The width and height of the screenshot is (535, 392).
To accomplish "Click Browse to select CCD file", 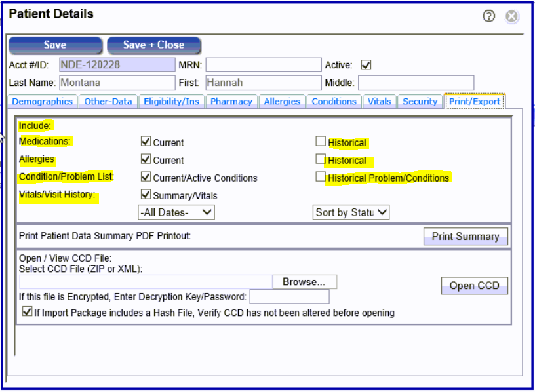I will tap(304, 282).
